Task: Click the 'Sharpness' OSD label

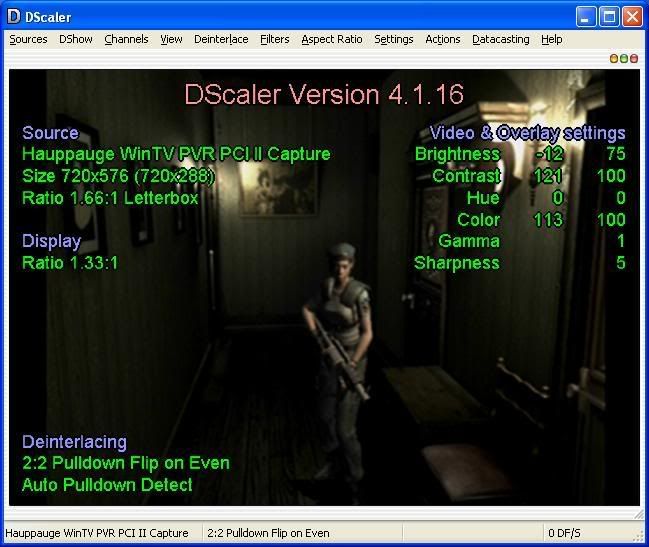Action: [x=457, y=263]
